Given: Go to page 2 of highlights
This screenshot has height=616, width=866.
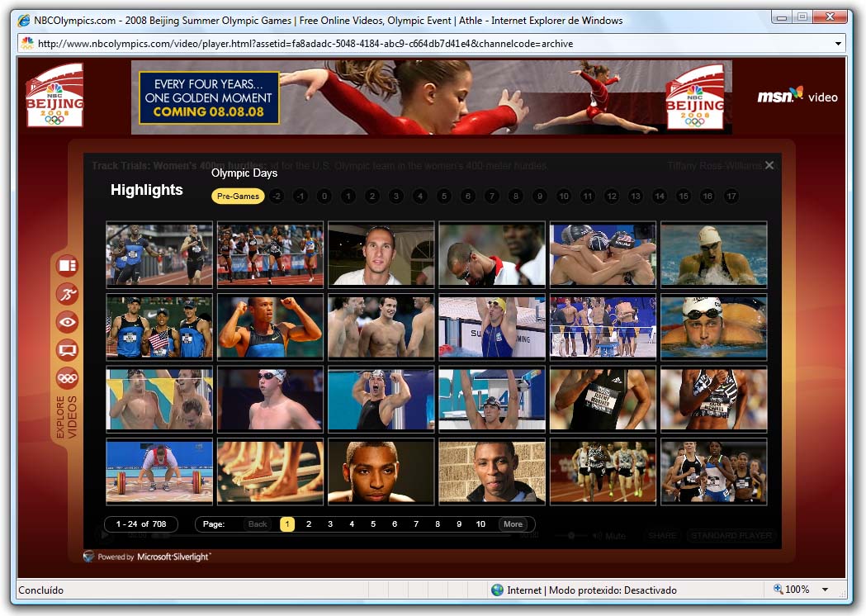Looking at the screenshot, I should [309, 524].
